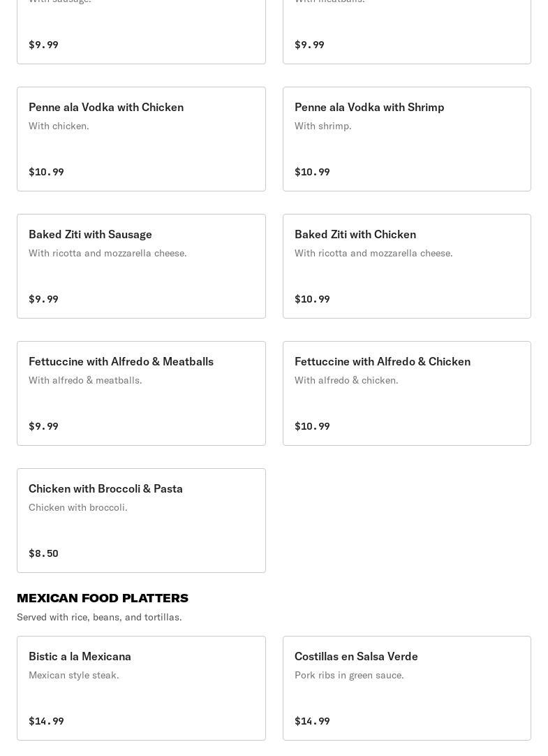548x756 pixels.
Task: Click 'With shrimp.' description text
Action: (323, 126)
